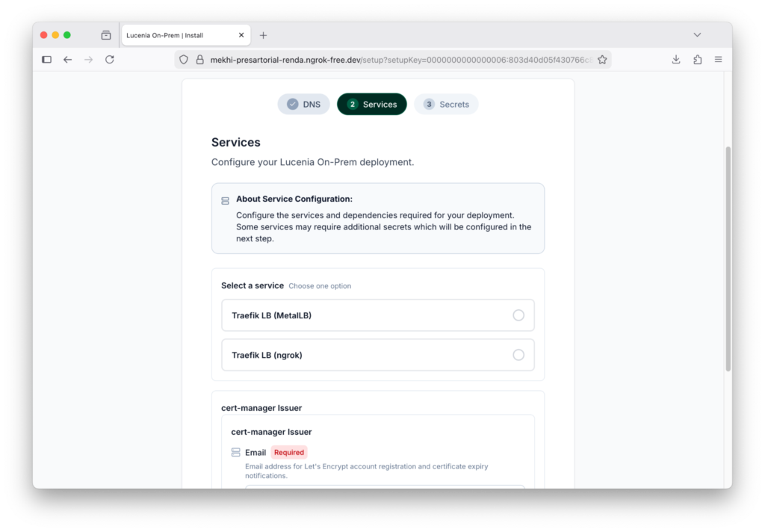
Task: Open the extensions puzzle icon
Action: (697, 60)
